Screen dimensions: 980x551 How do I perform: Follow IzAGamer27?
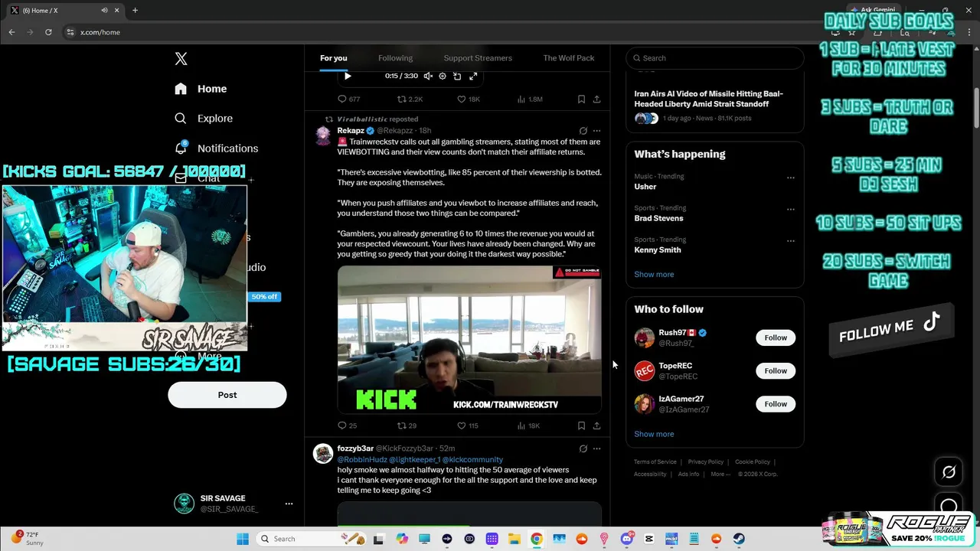(776, 404)
